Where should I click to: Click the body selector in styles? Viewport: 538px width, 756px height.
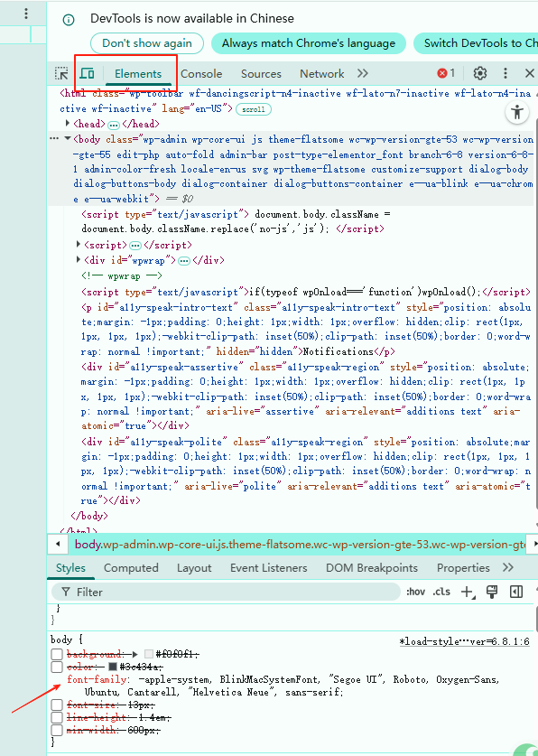pos(61,639)
